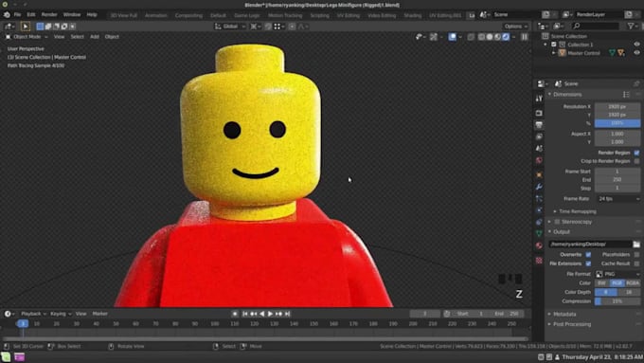
Task: Click the resolution percentage slider
Action: click(617, 123)
